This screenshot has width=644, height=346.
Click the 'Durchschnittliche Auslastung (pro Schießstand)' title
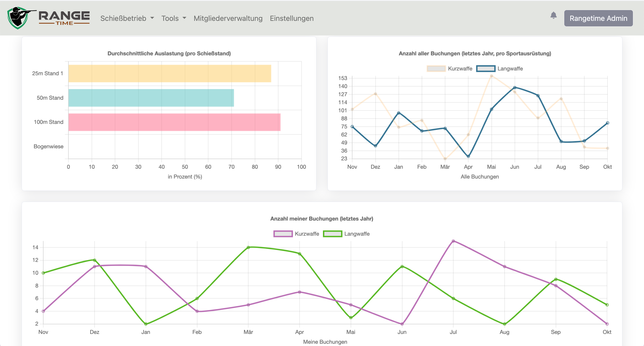(x=169, y=54)
